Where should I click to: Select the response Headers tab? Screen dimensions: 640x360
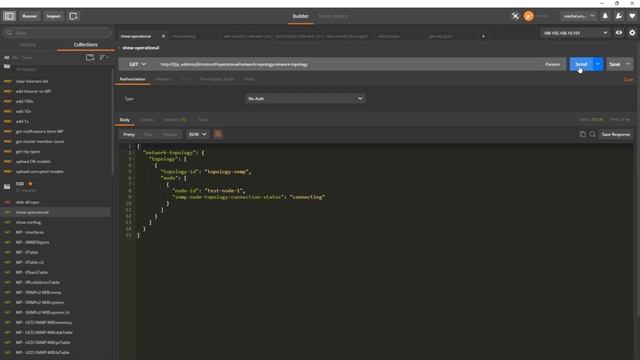(x=175, y=120)
